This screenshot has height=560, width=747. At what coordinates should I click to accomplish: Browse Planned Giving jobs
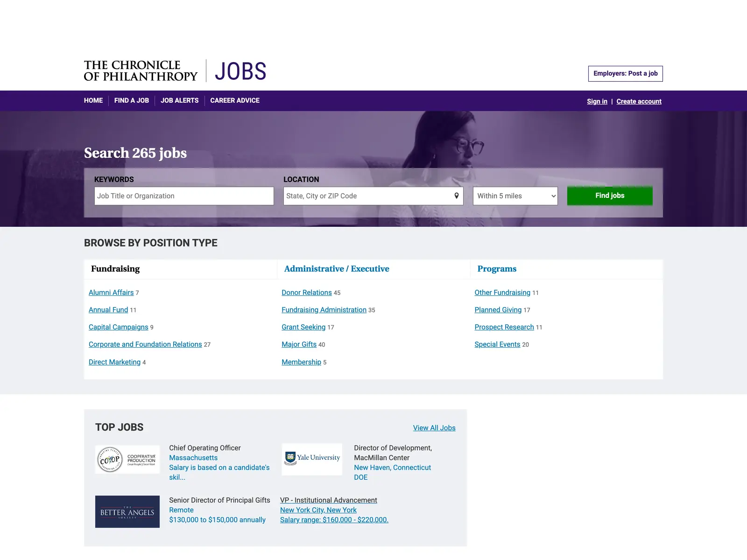[x=498, y=310]
